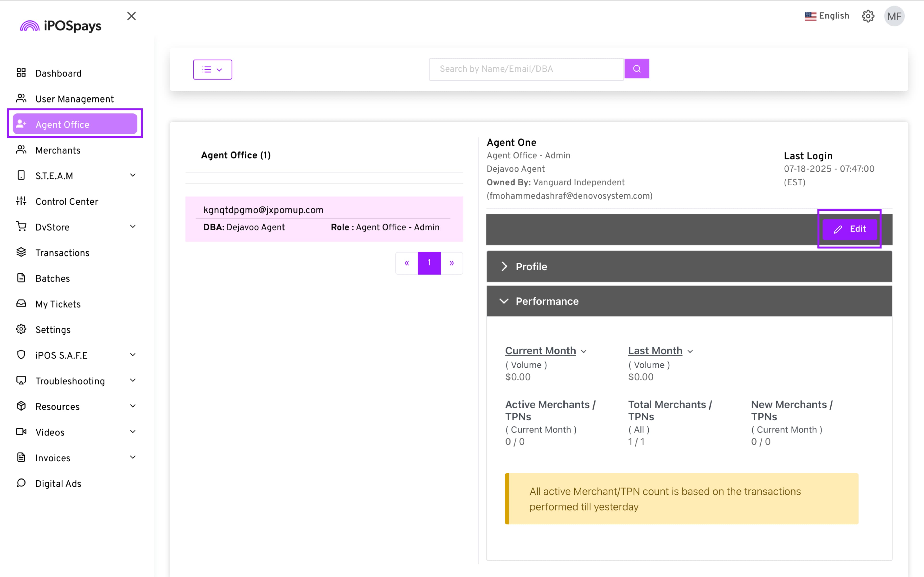The height and width of the screenshot is (577, 924).
Task: Go to next page in pagination
Action: point(452,263)
